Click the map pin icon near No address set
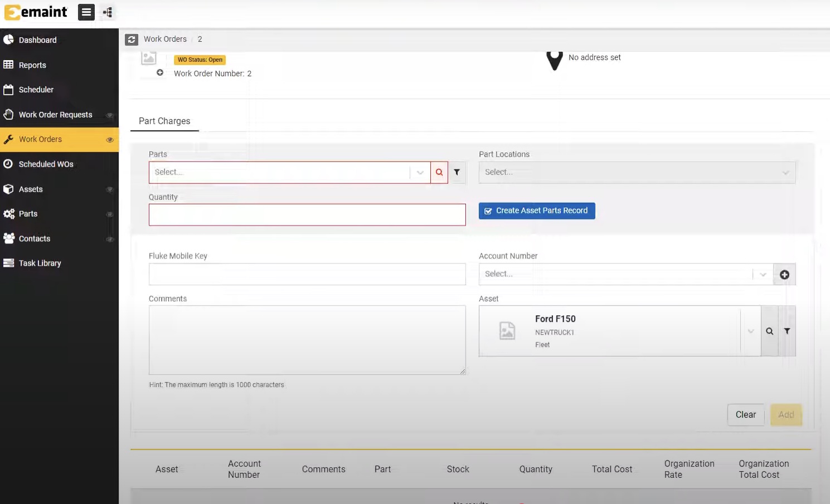 coord(554,60)
